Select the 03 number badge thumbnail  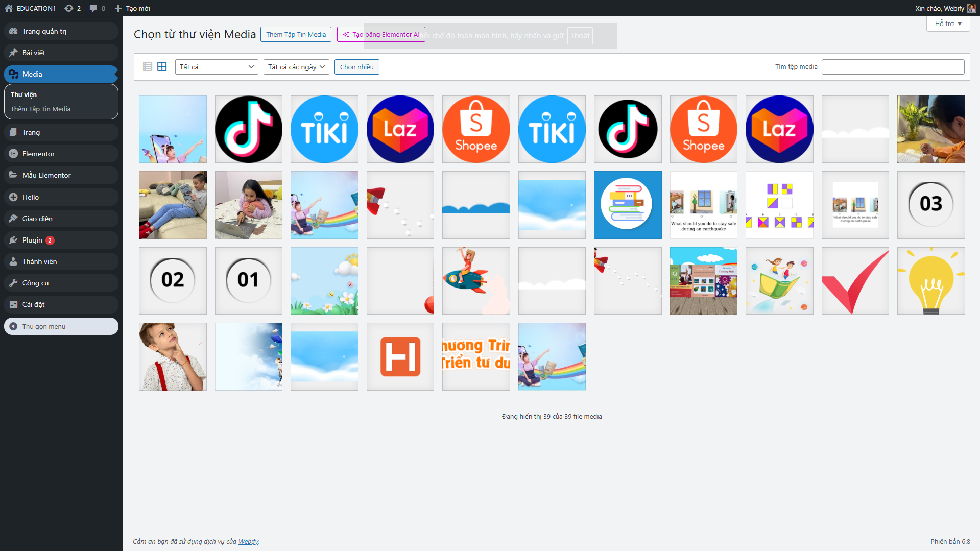click(x=931, y=205)
